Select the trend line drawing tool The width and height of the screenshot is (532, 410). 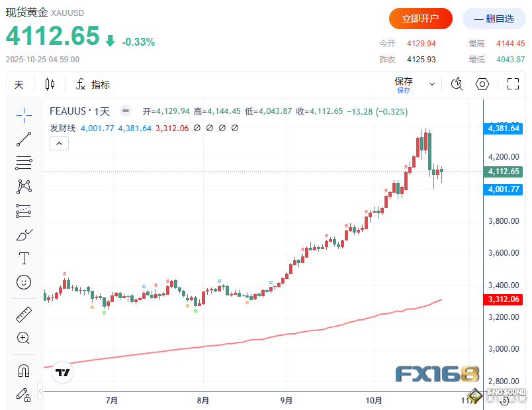click(x=24, y=138)
